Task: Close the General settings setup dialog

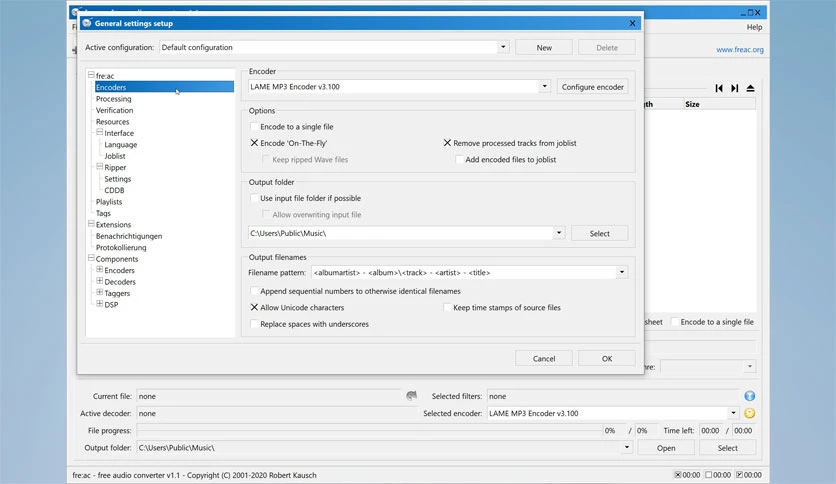Action: tap(632, 23)
